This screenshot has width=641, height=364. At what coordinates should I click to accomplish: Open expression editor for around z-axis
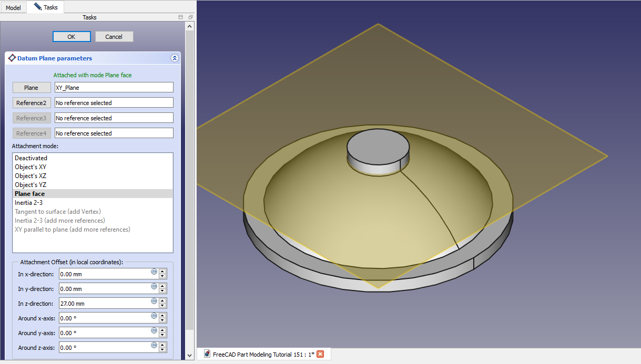pyautogui.click(x=154, y=346)
